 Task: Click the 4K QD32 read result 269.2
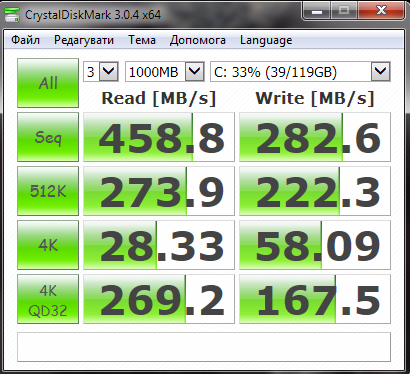click(159, 299)
